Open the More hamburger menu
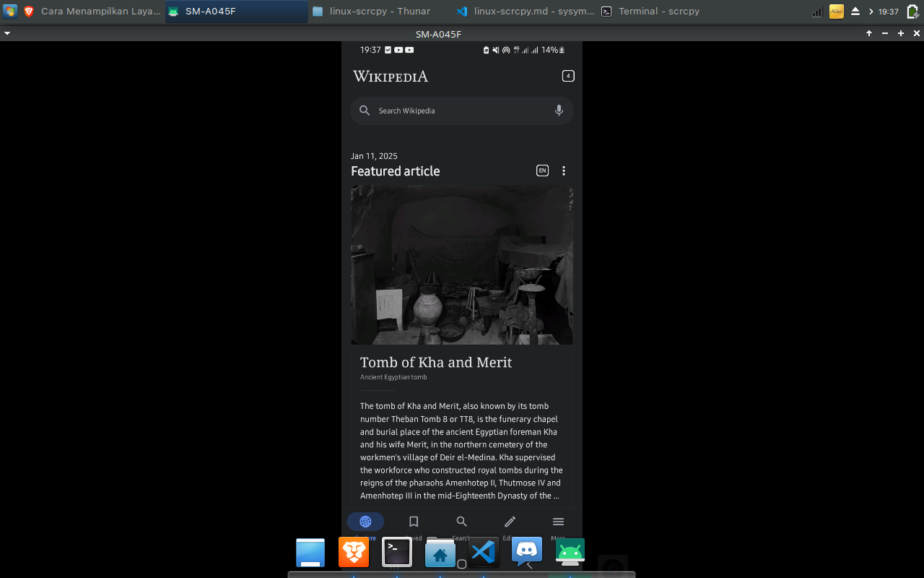The width and height of the screenshot is (924, 578). 558,522
